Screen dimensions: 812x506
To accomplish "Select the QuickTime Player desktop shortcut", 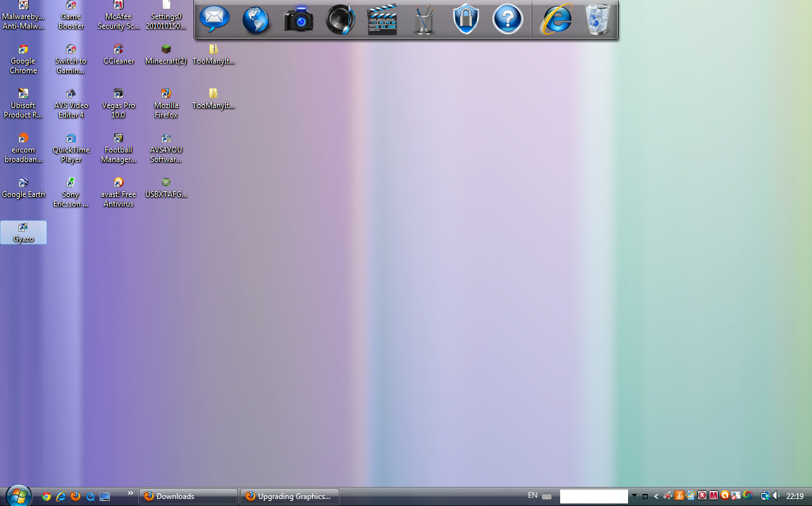I will [71, 149].
